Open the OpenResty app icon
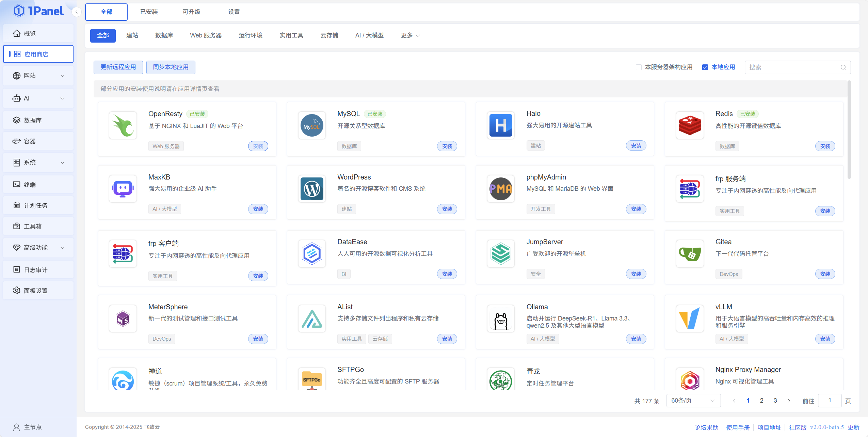 pos(123,125)
